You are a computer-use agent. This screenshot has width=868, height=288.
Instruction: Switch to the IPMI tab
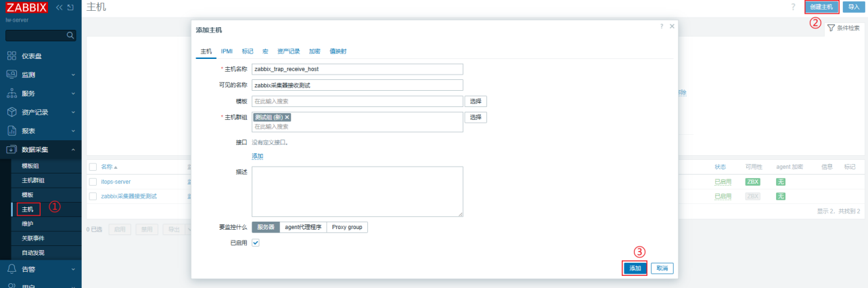pyautogui.click(x=227, y=51)
